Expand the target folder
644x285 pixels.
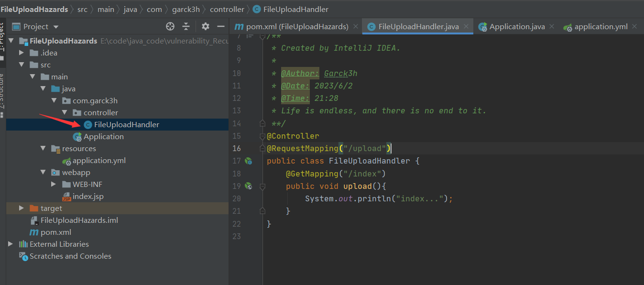coord(22,208)
